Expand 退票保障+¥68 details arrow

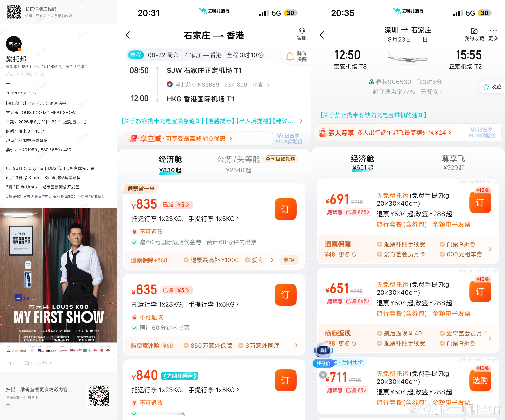coord(272,260)
